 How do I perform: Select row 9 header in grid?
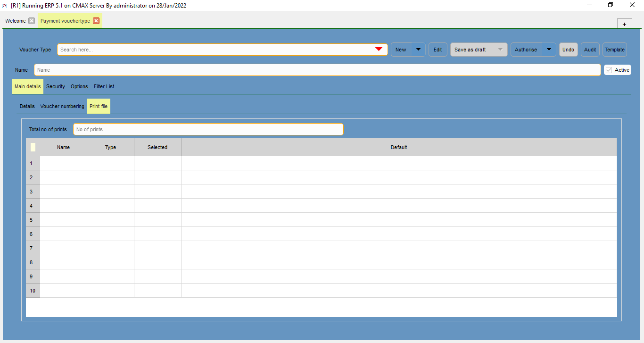pyautogui.click(x=33, y=276)
